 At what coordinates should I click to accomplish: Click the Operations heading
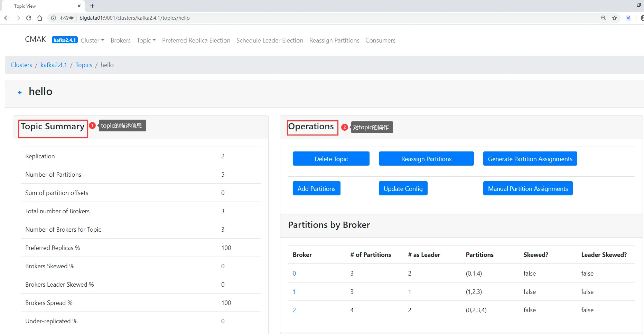point(311,127)
